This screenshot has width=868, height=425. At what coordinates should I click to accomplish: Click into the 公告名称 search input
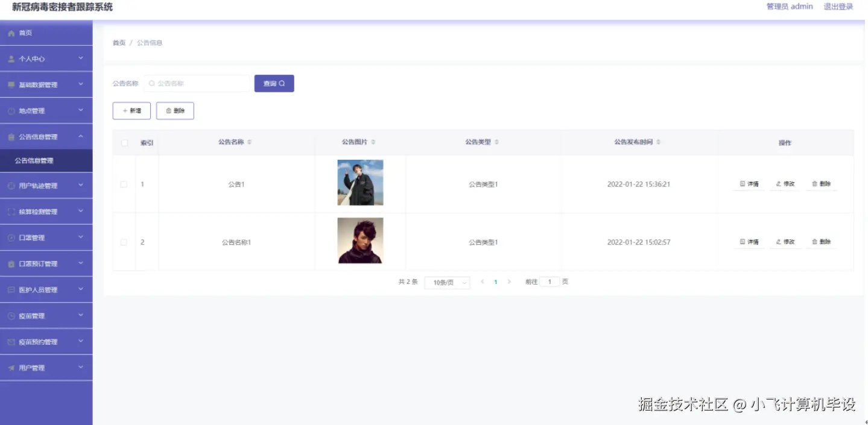(197, 84)
